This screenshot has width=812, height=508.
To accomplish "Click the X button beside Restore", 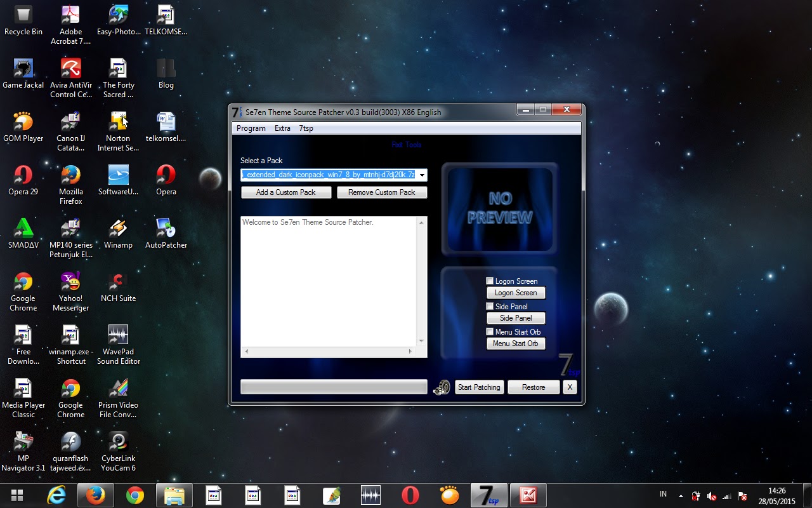I will pyautogui.click(x=570, y=387).
